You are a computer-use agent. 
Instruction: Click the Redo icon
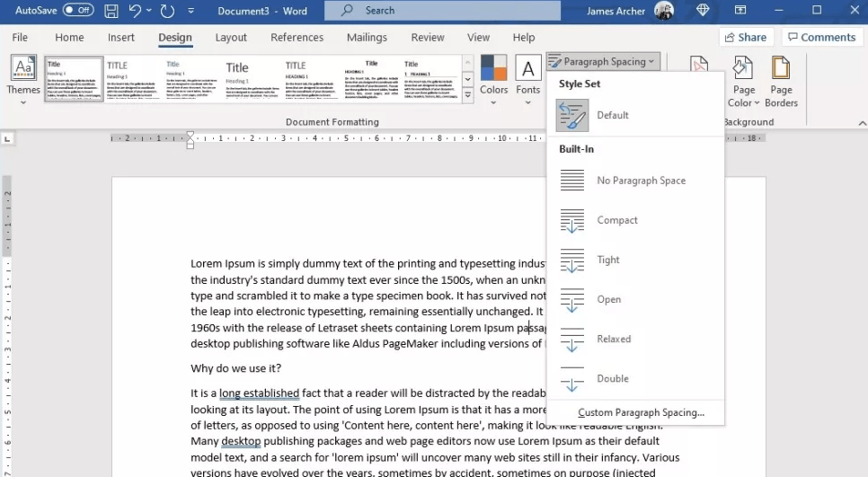tap(167, 11)
